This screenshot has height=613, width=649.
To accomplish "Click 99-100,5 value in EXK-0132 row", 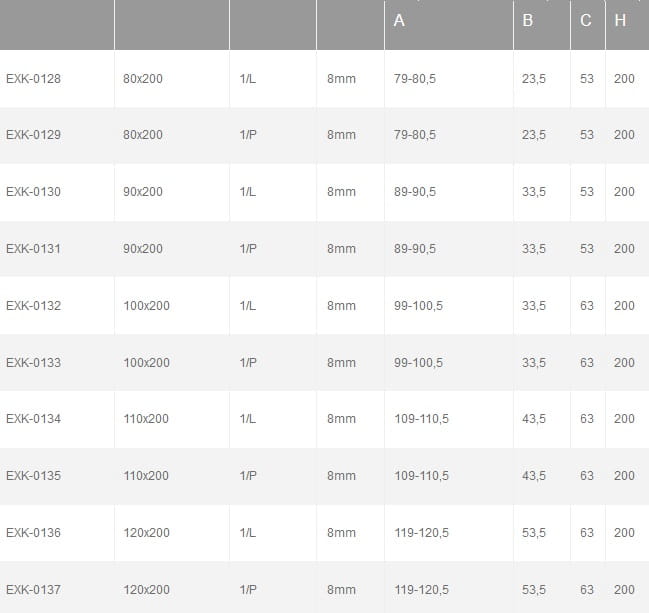I will [x=418, y=305].
